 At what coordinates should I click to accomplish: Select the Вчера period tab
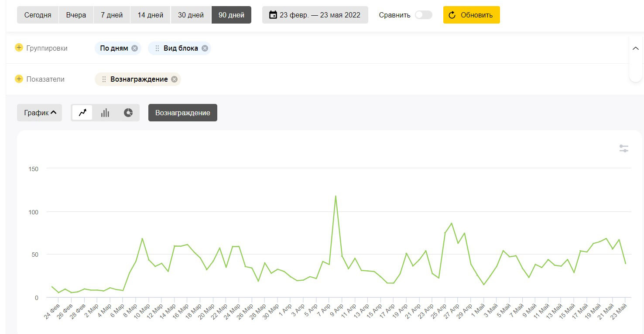[76, 15]
